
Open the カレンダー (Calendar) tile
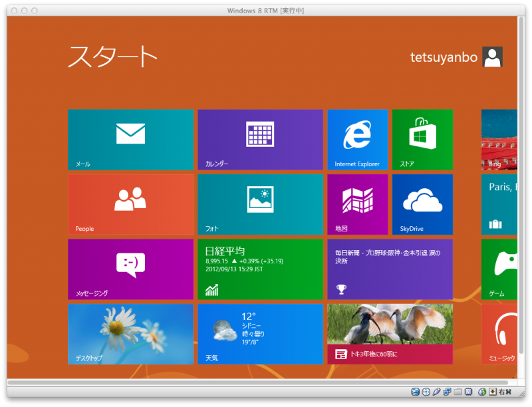coord(260,140)
